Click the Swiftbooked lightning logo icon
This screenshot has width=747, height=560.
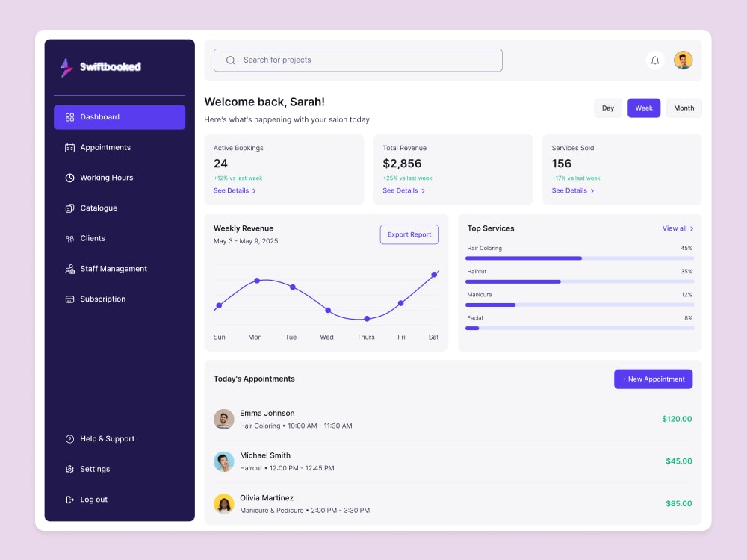(66, 67)
